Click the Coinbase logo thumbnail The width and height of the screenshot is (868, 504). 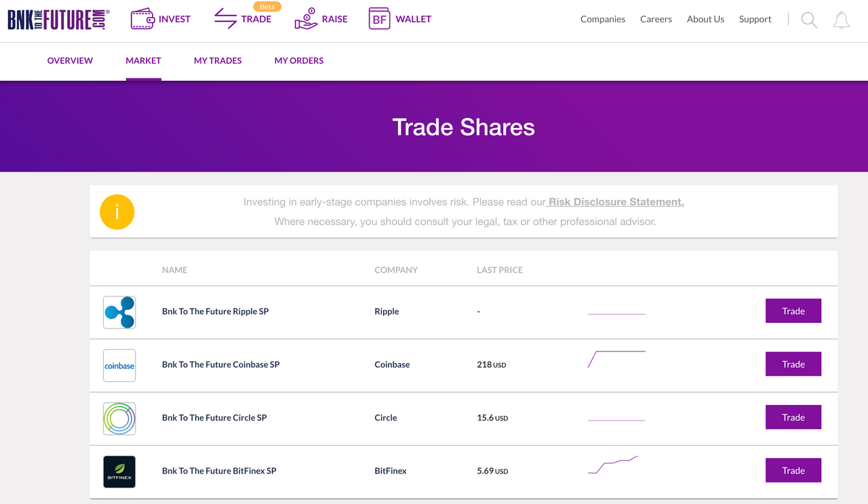[x=119, y=365]
